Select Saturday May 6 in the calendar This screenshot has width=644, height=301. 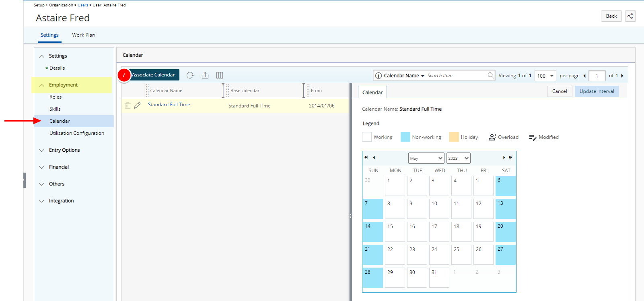click(506, 186)
